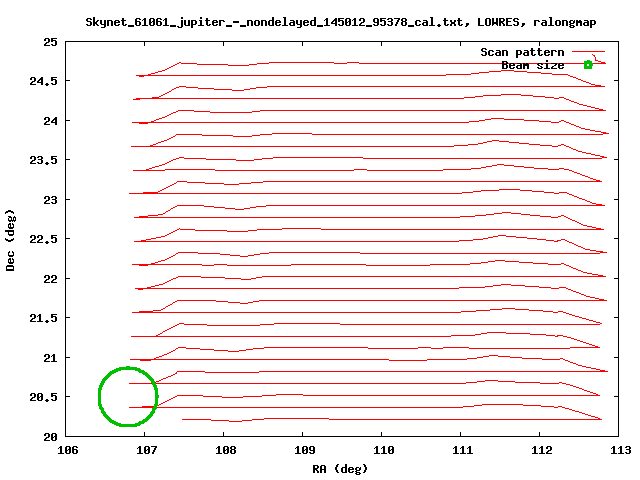This screenshot has height=480, width=640.
Task: Click the large green beam size circle
Action: 128,397
